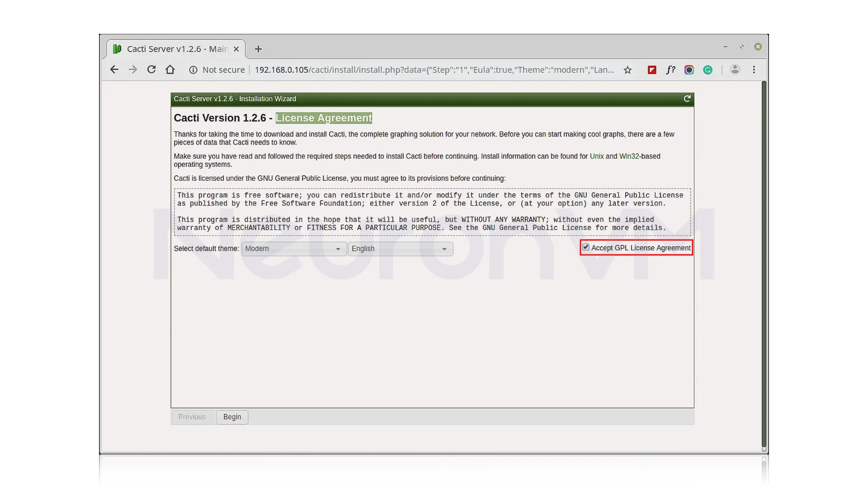Open the Modern theme dropdown

(294, 249)
